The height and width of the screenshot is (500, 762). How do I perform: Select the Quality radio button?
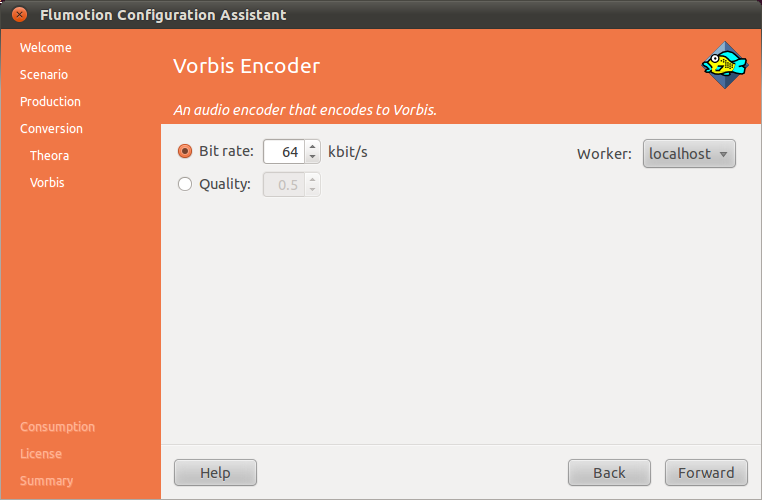pyautogui.click(x=185, y=184)
